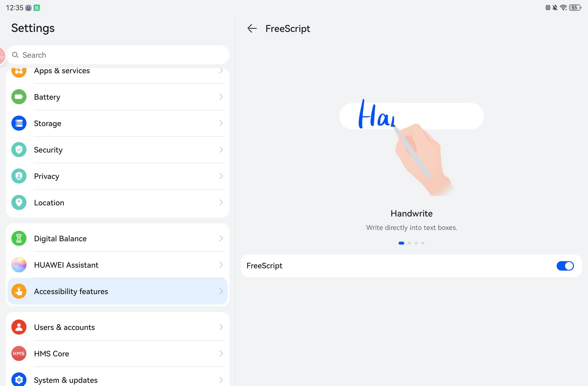Viewport: 588px width, 386px height.
Task: Click the Wi-Fi status bar icon
Action: pyautogui.click(x=563, y=8)
